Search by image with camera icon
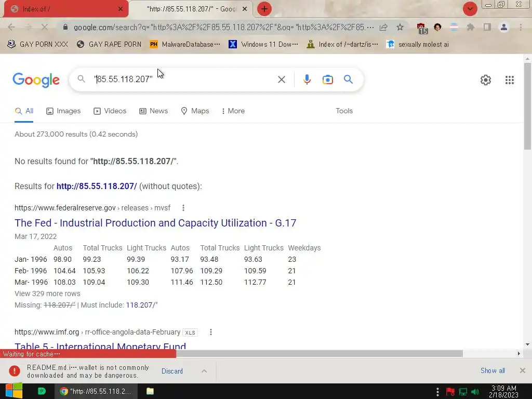Image resolution: width=532 pixels, height=399 pixels. tap(327, 79)
